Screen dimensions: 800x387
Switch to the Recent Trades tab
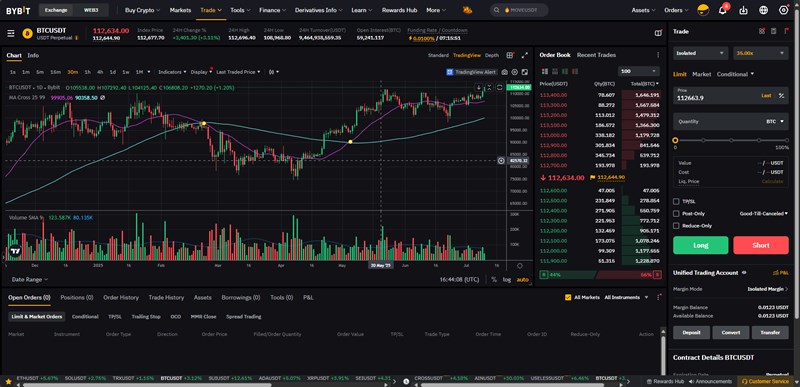tap(596, 55)
